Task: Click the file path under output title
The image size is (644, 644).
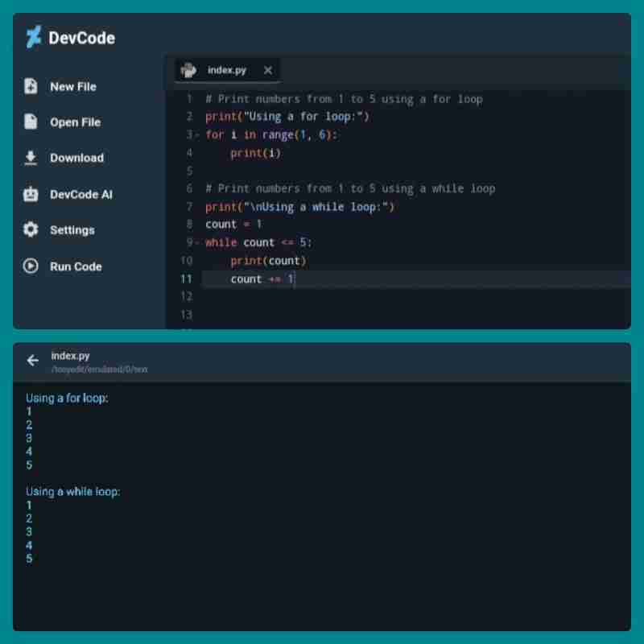Action: pyautogui.click(x=99, y=369)
